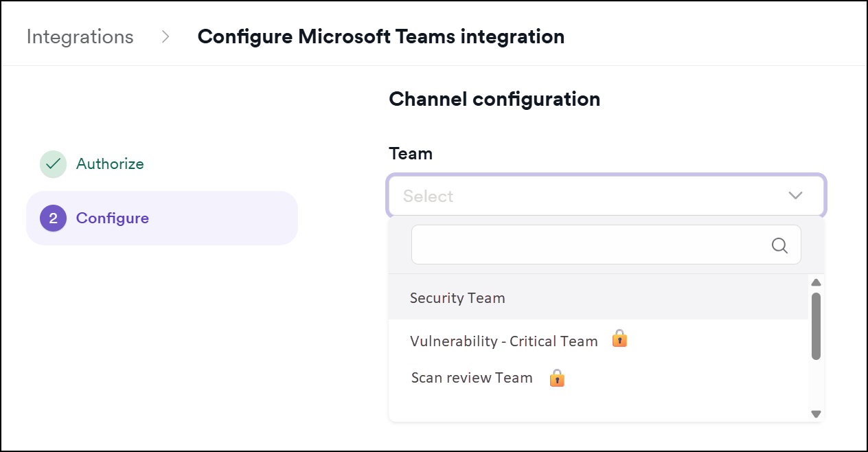Navigate back to Integrations
Image resolution: width=868 pixels, height=452 pixels.
[x=80, y=37]
